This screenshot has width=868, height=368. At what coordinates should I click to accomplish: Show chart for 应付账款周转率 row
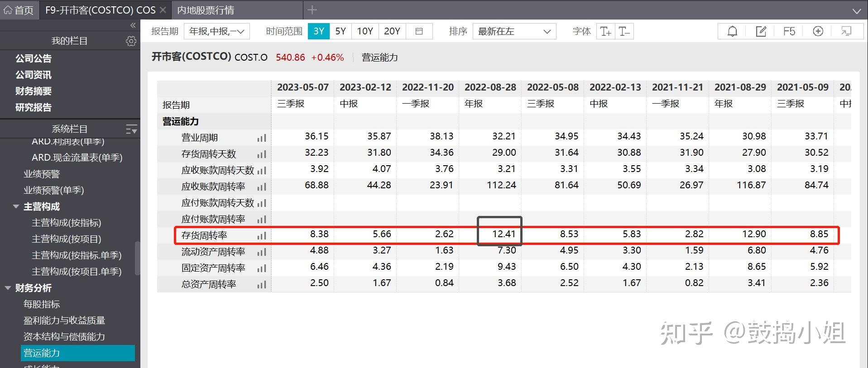[x=262, y=220]
